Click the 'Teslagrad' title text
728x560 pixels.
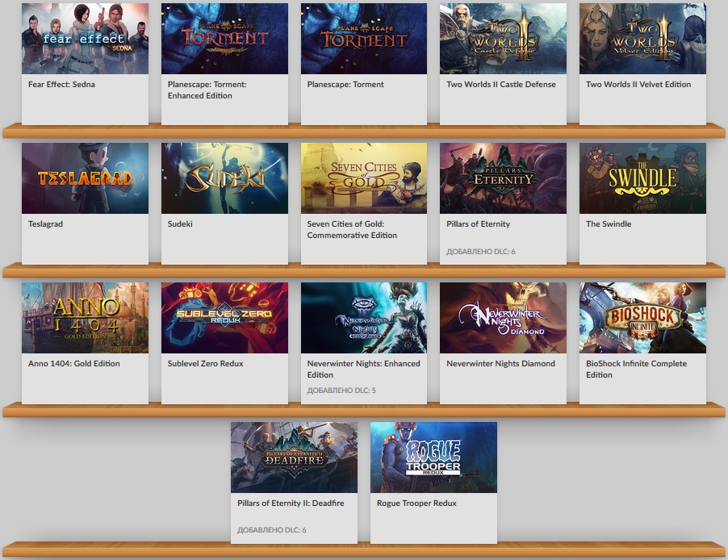pos(45,224)
